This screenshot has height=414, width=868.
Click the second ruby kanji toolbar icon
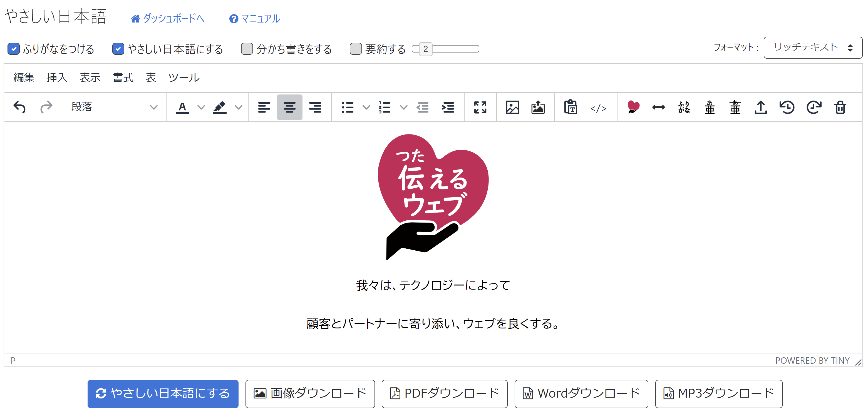coord(735,108)
